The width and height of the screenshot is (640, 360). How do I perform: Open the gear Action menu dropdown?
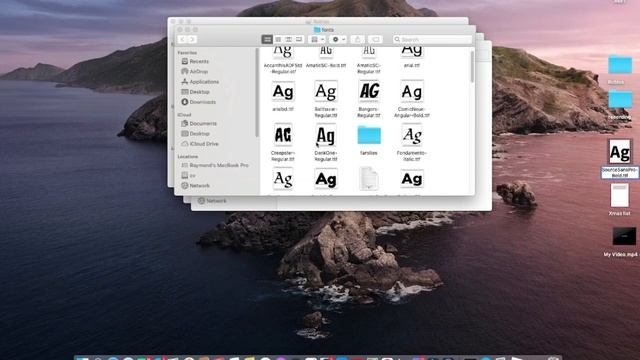[338, 39]
